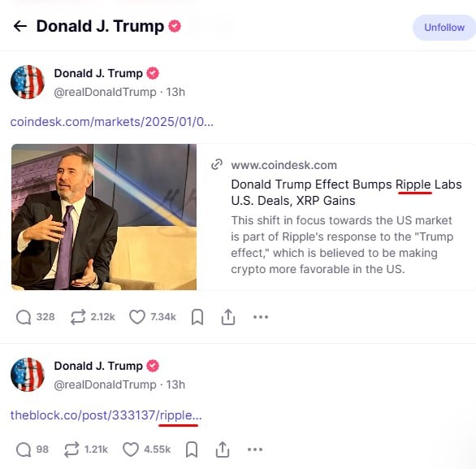This screenshot has width=476, height=469.
Task: Go back using the left arrow icon
Action: click(20, 26)
